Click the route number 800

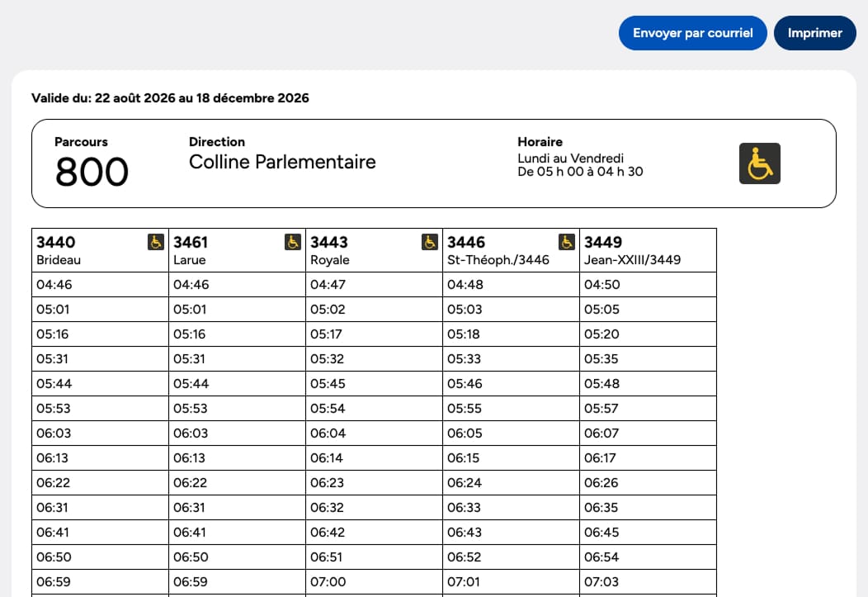click(92, 172)
